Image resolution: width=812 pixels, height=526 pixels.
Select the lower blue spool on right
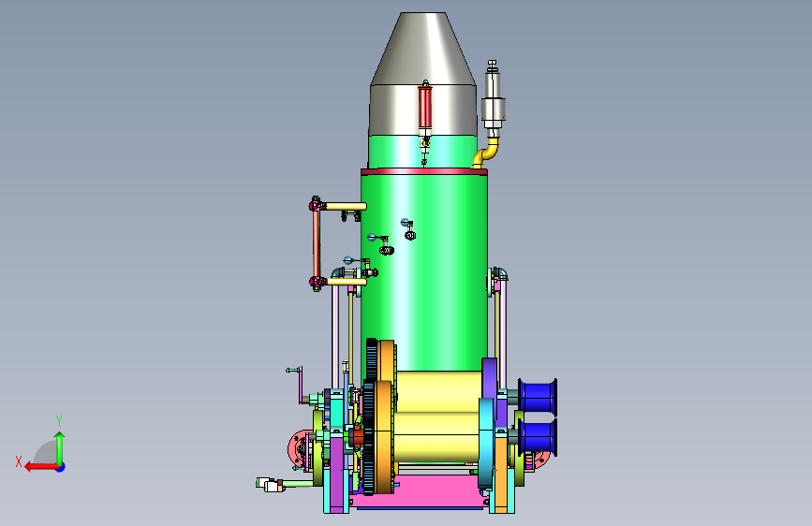click(x=538, y=437)
